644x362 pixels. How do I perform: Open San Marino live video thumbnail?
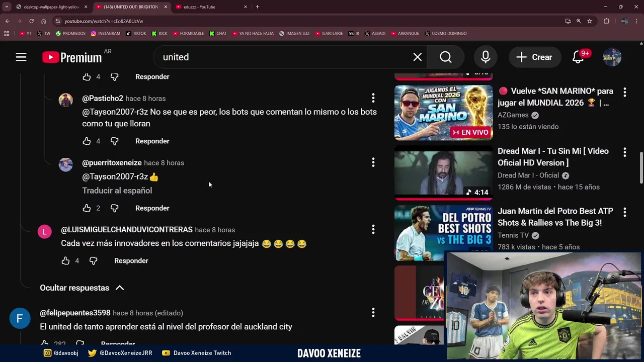(443, 113)
